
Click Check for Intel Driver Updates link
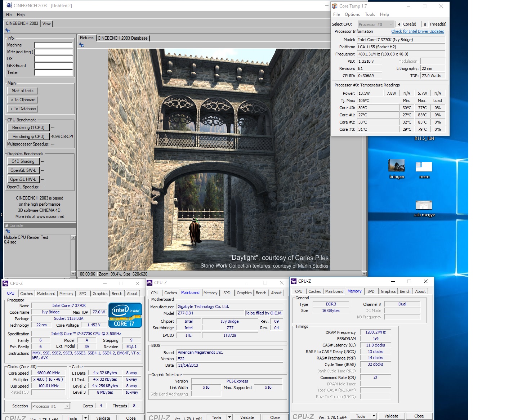pos(418,31)
